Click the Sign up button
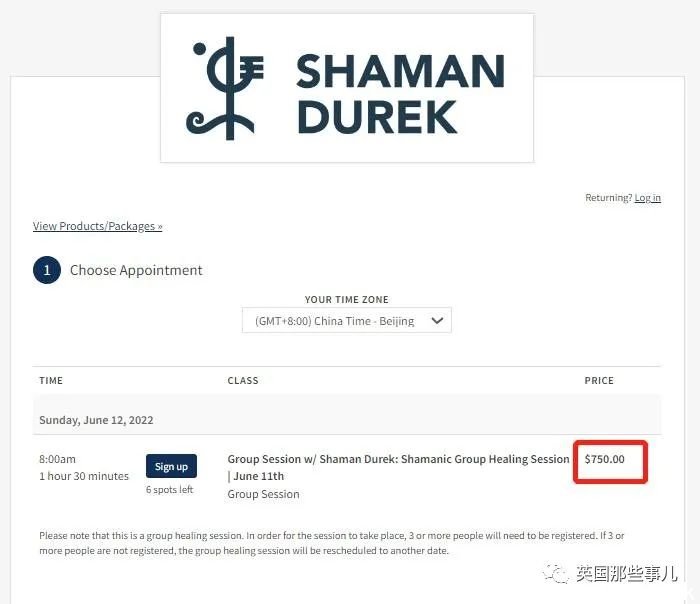 (x=171, y=466)
